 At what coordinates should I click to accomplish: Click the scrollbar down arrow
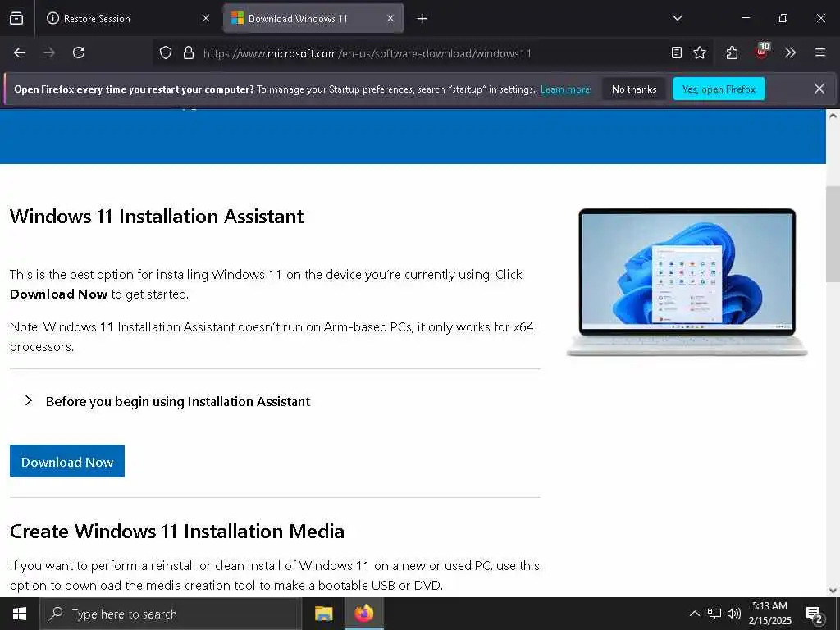click(x=833, y=591)
